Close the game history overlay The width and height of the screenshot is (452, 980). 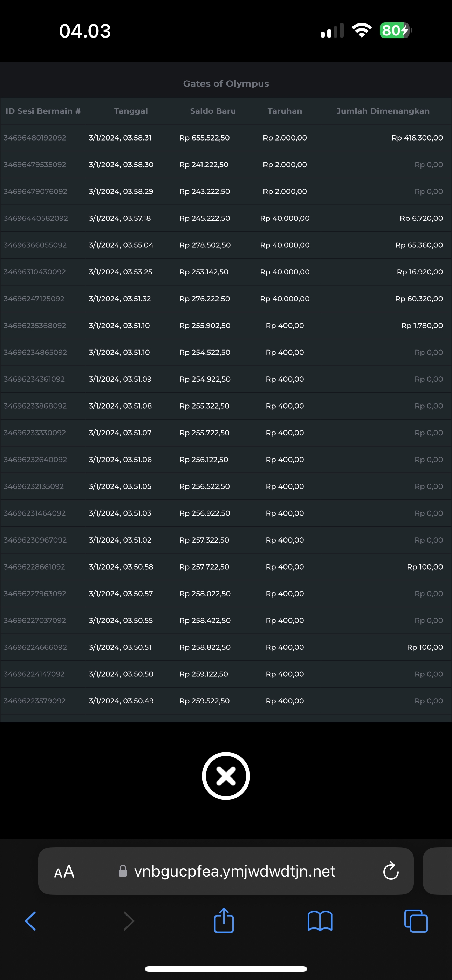(226, 776)
